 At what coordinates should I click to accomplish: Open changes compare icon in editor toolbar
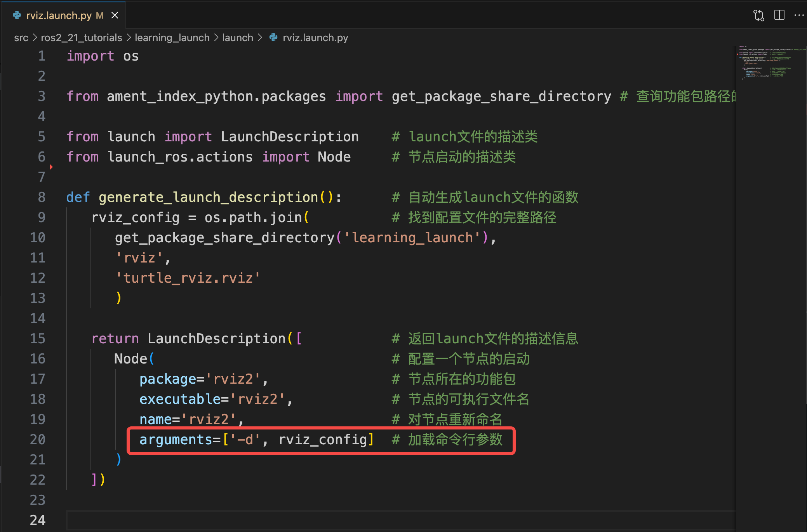[x=758, y=16]
